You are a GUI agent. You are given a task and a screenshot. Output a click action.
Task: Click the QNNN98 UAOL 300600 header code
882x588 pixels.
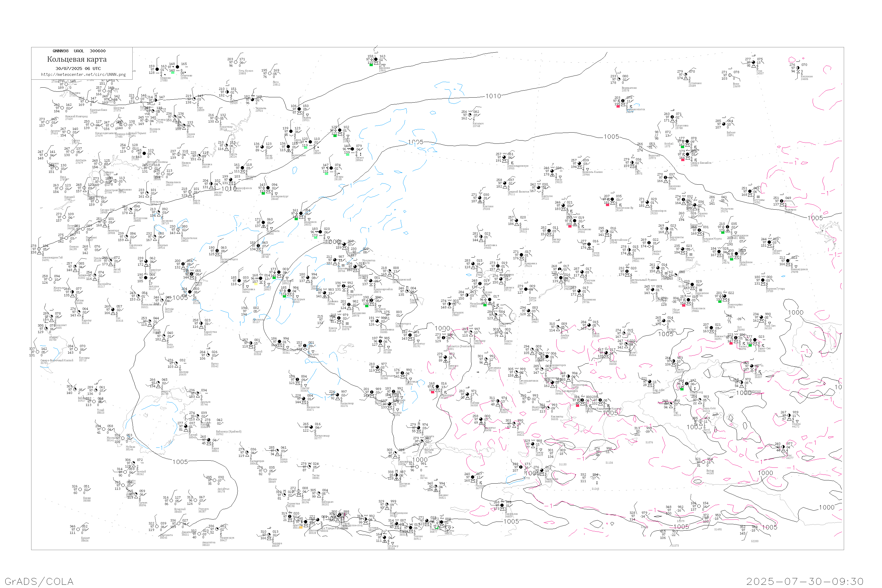pos(79,51)
